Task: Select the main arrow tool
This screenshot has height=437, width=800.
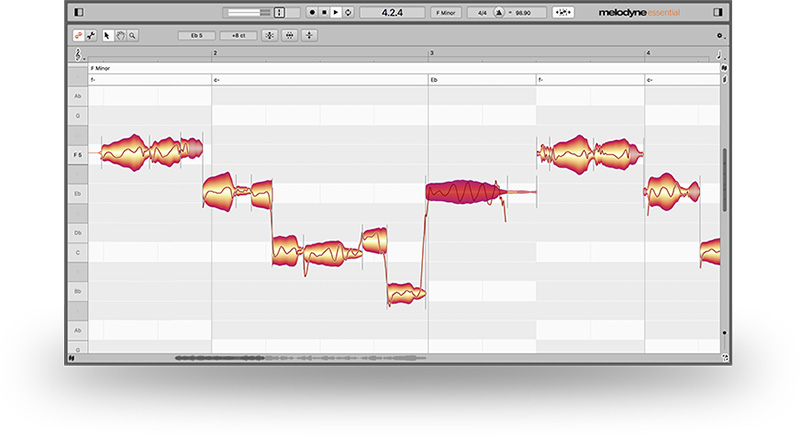Action: 107,35
